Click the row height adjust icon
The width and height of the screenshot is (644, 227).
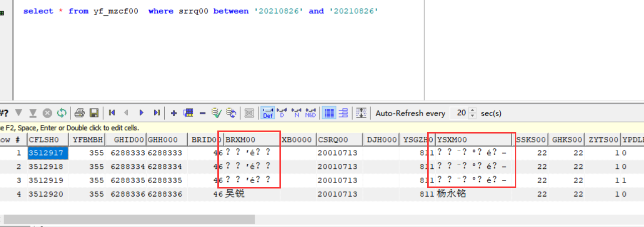point(362,112)
